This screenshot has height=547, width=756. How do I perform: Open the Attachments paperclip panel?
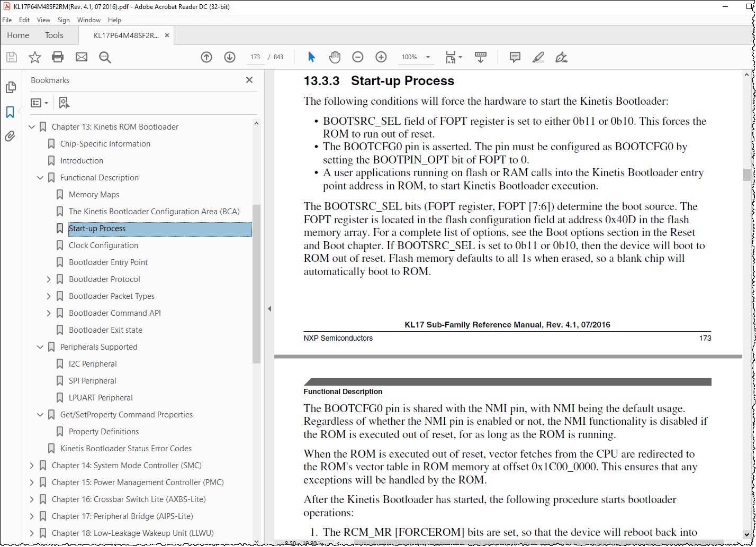click(10, 136)
